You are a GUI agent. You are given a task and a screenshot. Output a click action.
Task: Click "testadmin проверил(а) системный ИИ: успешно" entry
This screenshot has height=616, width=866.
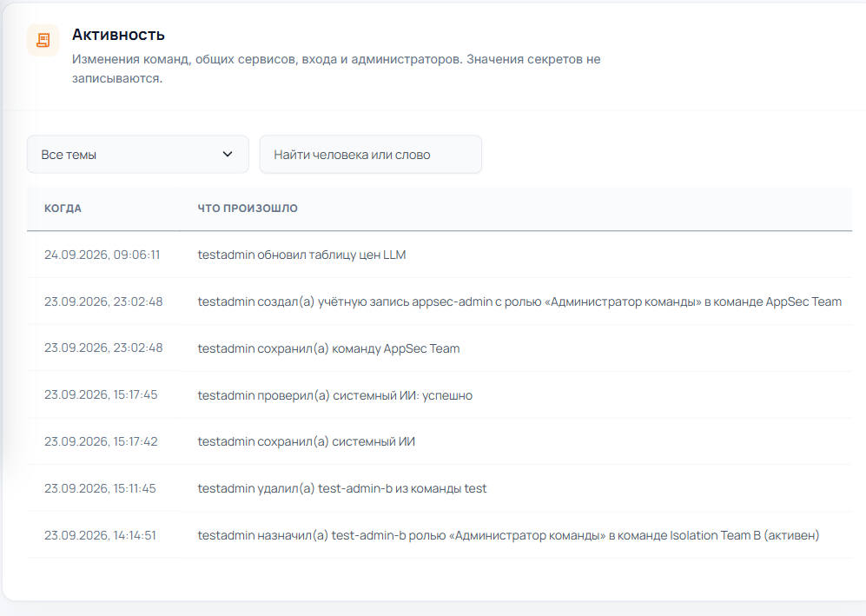click(x=334, y=395)
